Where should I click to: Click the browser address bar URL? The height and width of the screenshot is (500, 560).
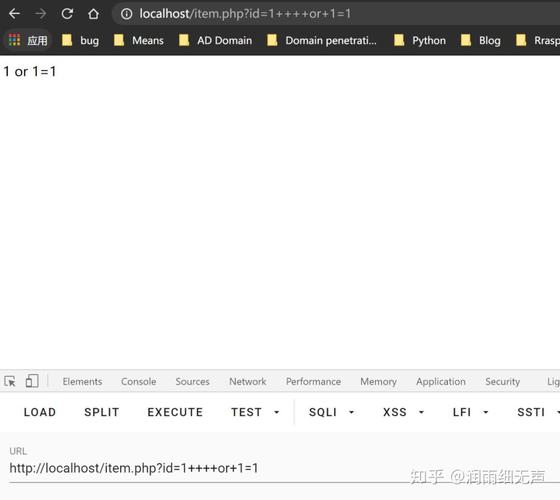pos(245,14)
